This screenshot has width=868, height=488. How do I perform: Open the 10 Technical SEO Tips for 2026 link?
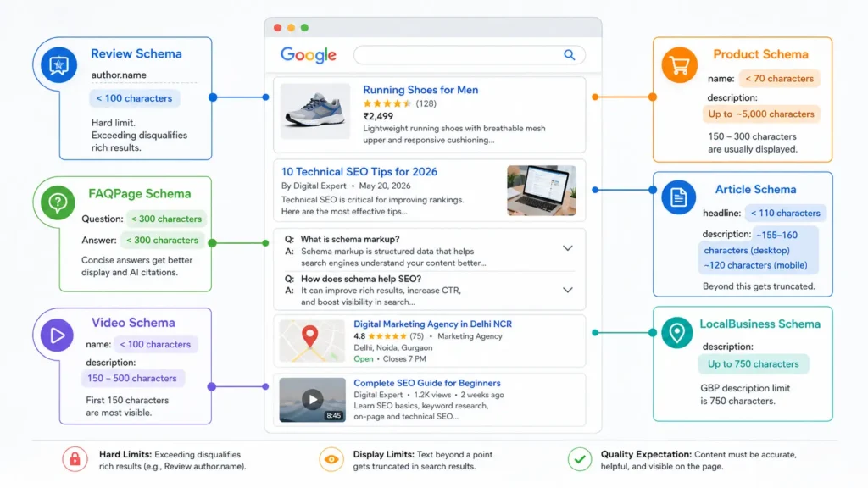(359, 171)
